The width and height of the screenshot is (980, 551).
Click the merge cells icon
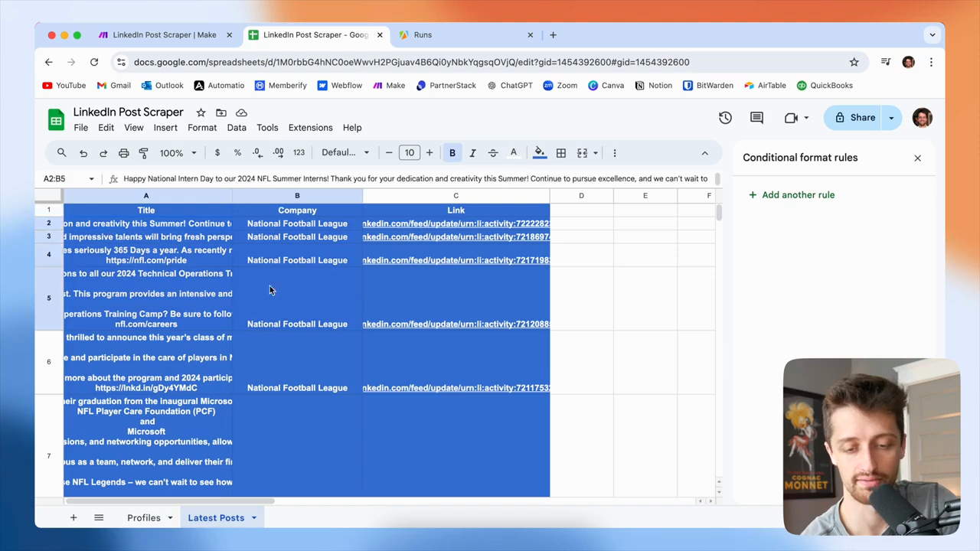[x=582, y=153]
